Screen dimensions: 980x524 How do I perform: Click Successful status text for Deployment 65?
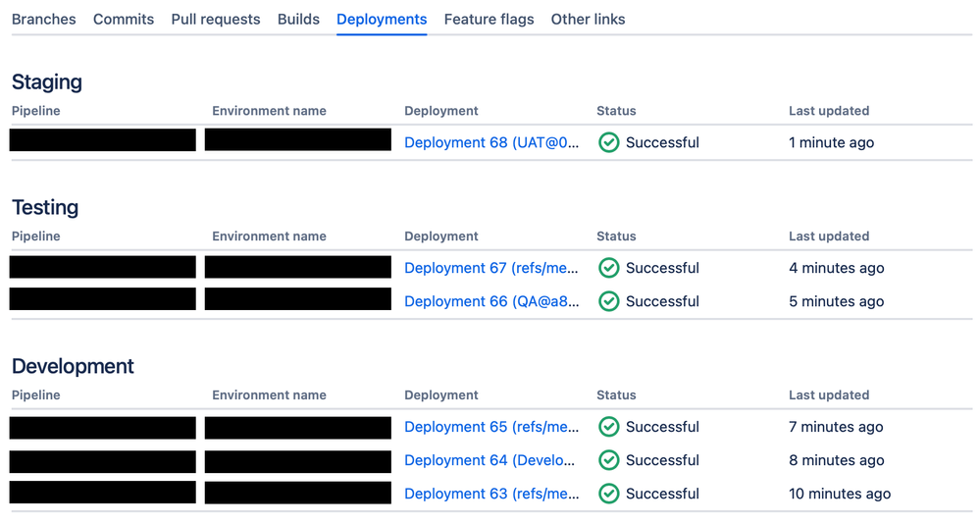[x=662, y=427]
